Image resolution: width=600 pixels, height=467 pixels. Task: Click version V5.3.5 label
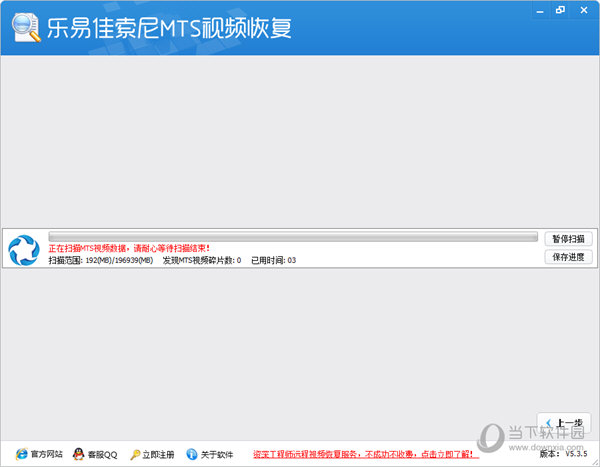coord(563,454)
